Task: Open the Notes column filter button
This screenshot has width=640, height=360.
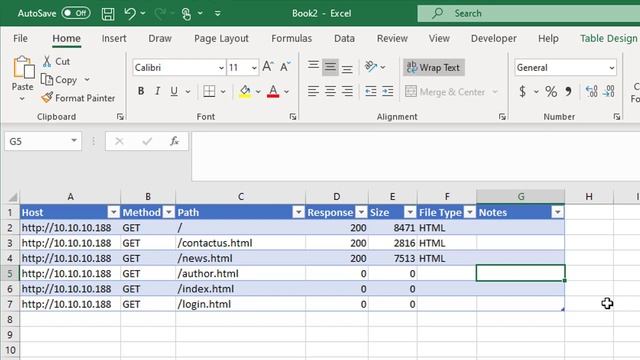Action: pyautogui.click(x=557, y=212)
